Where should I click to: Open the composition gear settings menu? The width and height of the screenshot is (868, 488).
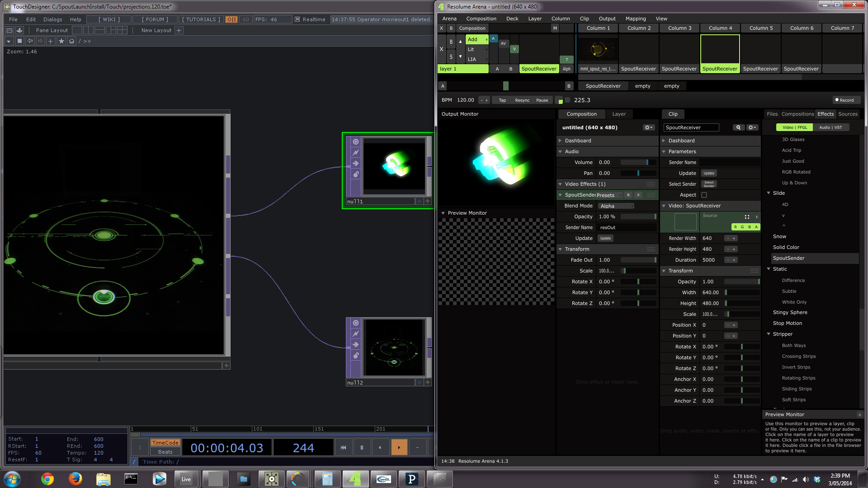coord(649,127)
